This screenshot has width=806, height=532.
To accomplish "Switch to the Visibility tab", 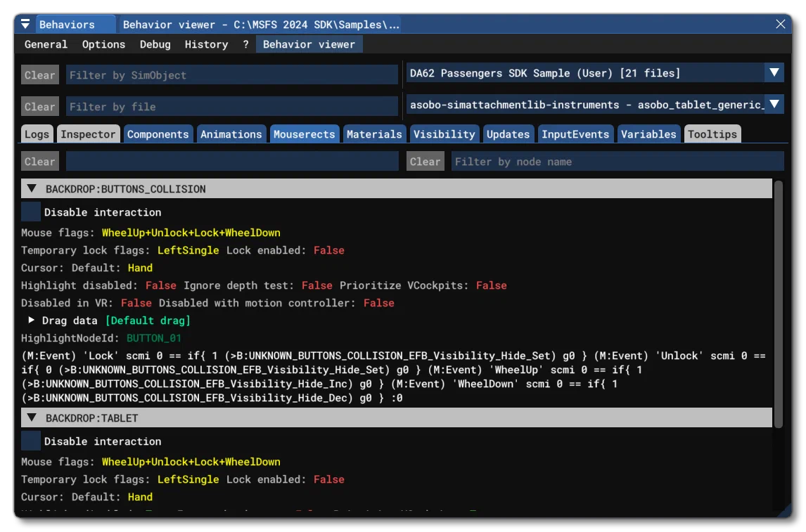I will coord(444,134).
